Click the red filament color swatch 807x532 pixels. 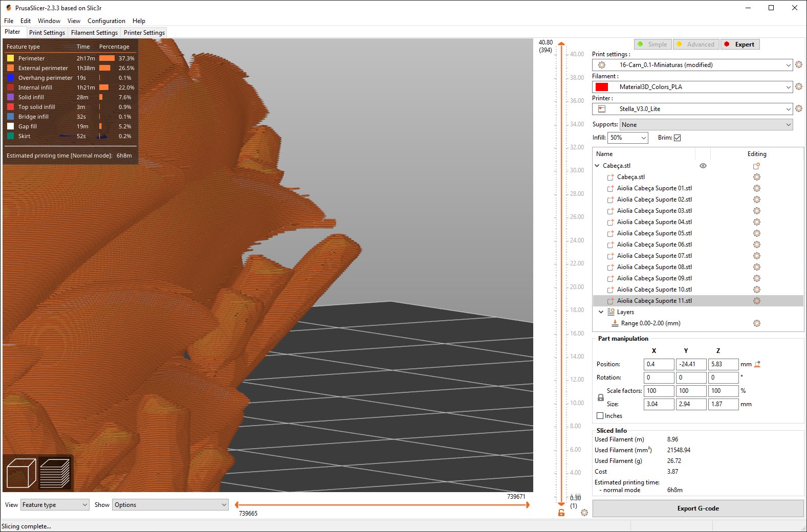click(602, 87)
